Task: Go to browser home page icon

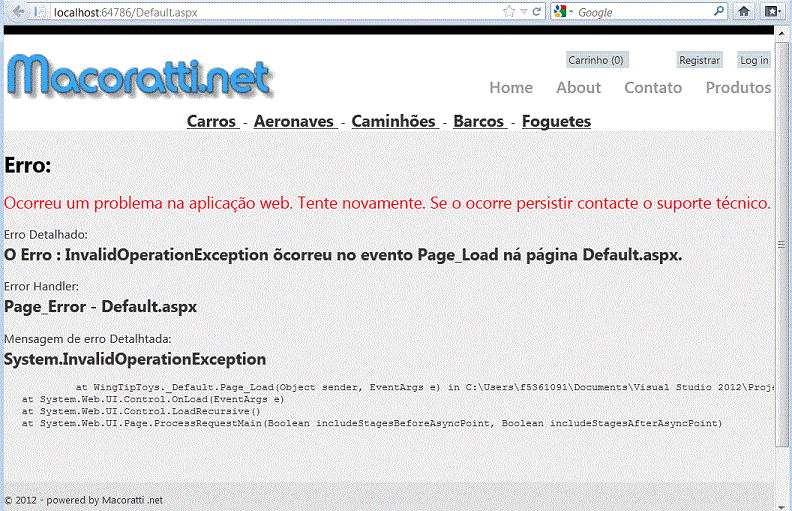Action: [744, 11]
